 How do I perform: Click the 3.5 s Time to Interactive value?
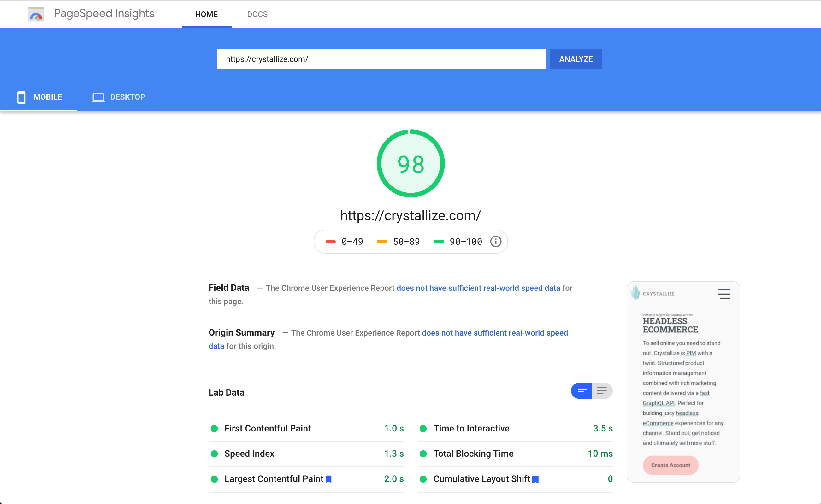point(603,429)
